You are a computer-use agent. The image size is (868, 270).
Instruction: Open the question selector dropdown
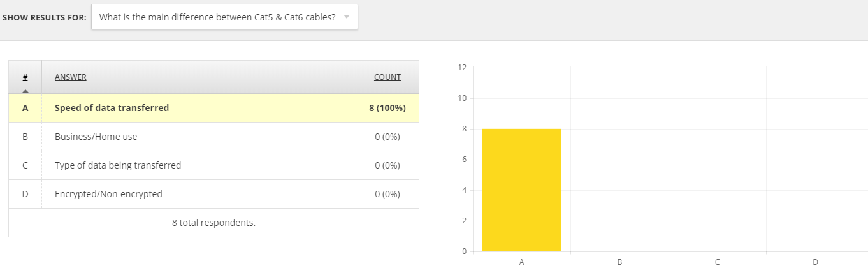pos(224,17)
